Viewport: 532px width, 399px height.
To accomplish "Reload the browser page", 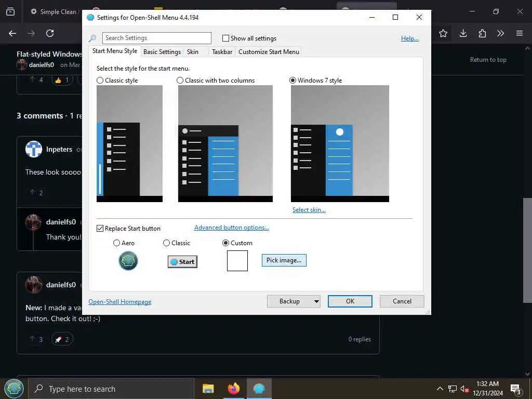I will (50, 33).
